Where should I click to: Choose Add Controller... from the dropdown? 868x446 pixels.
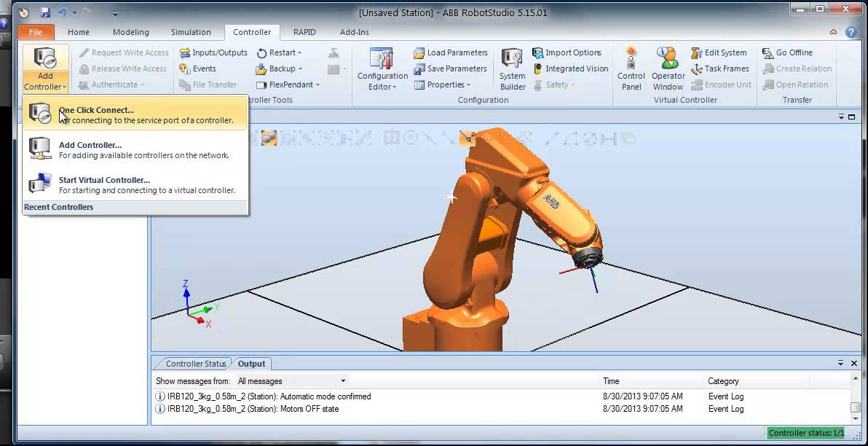point(135,149)
